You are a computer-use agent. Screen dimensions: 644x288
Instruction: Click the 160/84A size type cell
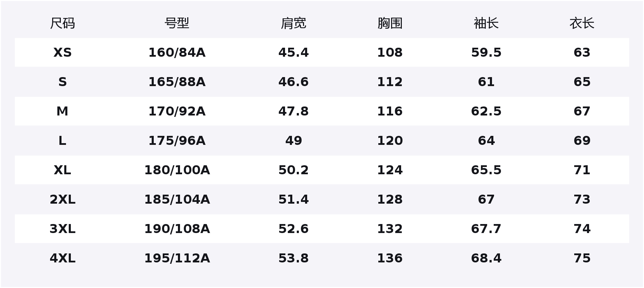click(177, 53)
